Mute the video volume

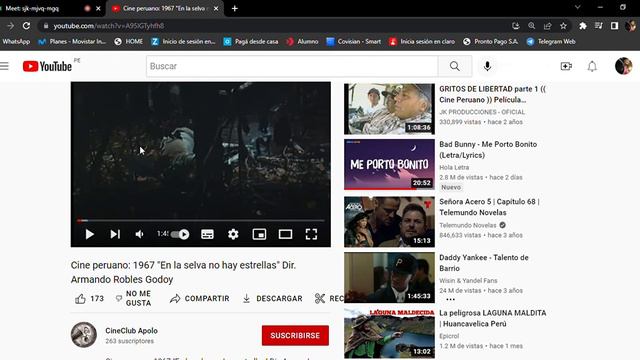point(140,234)
